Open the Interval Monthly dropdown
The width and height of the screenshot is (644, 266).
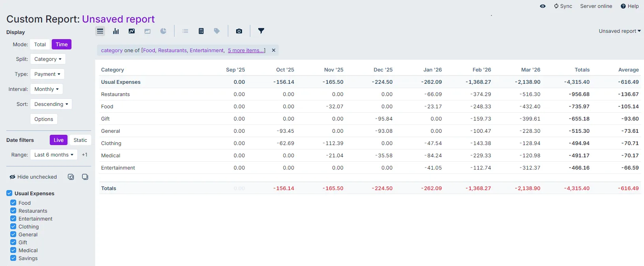tap(46, 89)
